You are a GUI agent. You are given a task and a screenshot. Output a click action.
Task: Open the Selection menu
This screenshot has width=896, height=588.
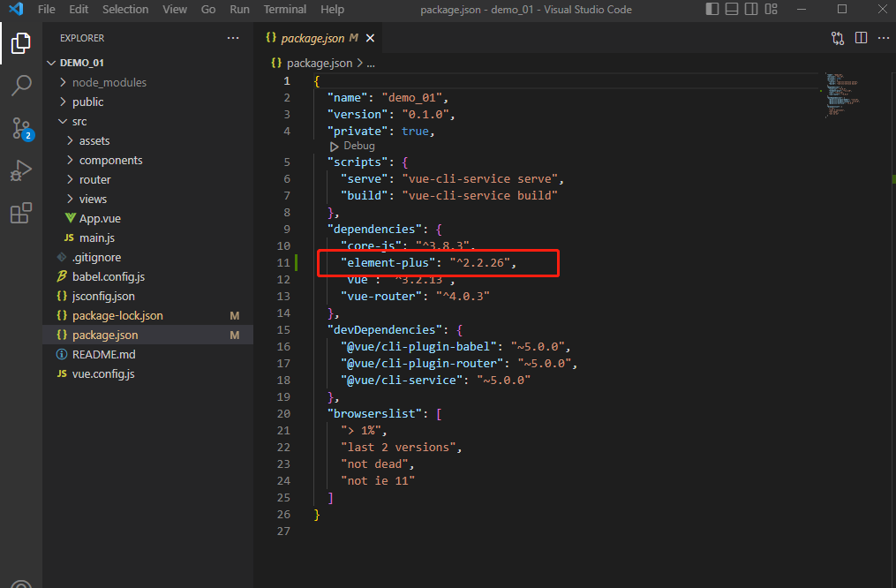click(125, 9)
